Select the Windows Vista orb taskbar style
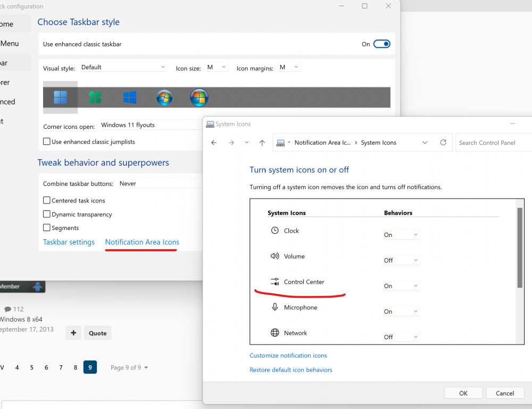 point(199,97)
